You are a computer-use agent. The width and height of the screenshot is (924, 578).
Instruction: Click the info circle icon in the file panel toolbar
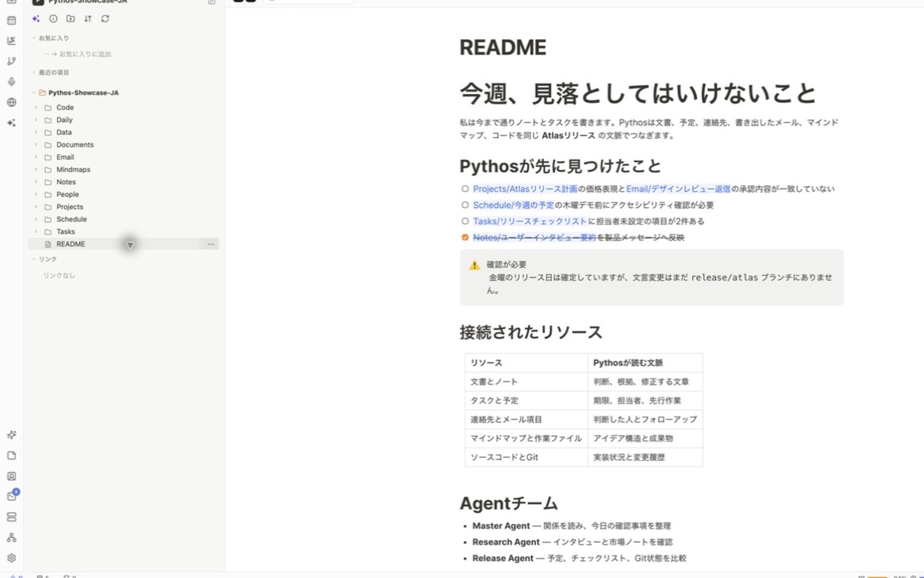53,18
